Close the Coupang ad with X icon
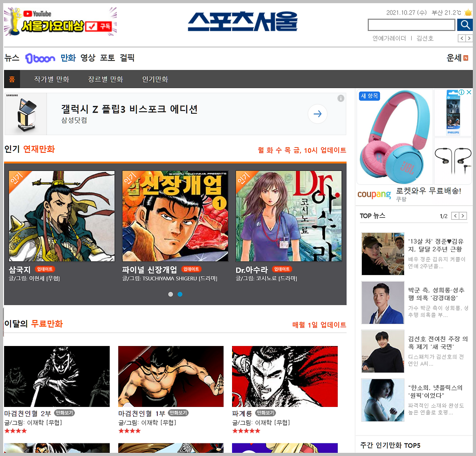The height and width of the screenshot is (456, 476). coord(469,92)
